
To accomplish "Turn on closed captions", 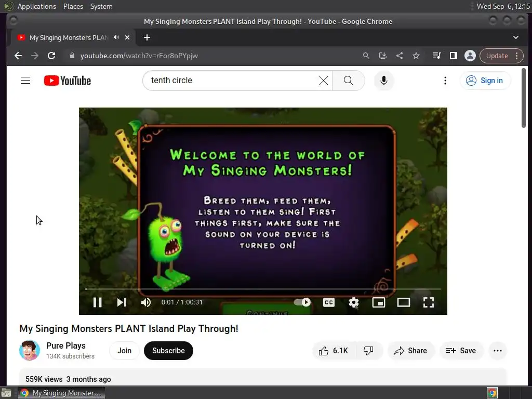I will click(328, 302).
